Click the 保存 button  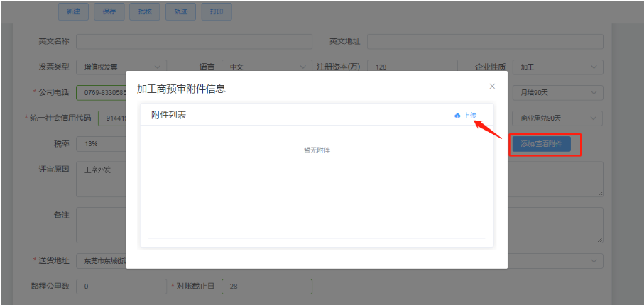[x=109, y=12]
